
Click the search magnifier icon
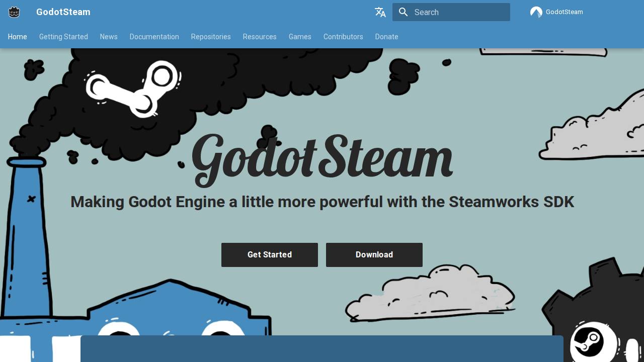click(404, 12)
